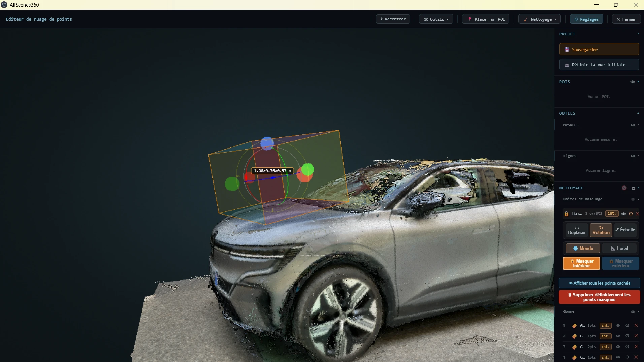
Task: Click the int. badge of the masking box
Action: pos(612,213)
